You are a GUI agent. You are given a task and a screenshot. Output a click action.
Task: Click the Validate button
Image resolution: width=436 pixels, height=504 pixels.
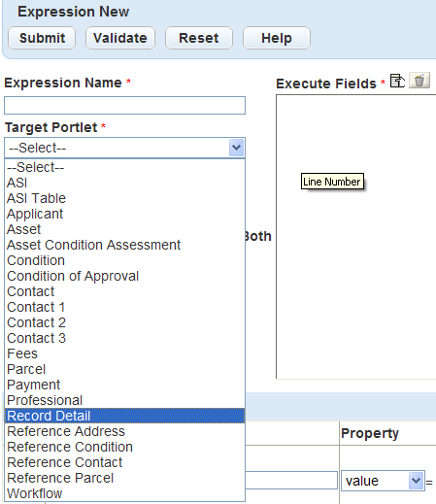(120, 38)
